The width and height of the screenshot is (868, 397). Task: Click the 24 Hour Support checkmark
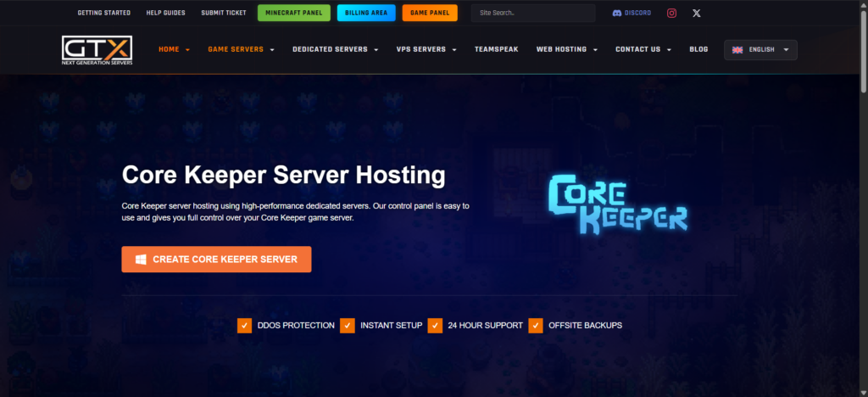tap(435, 325)
